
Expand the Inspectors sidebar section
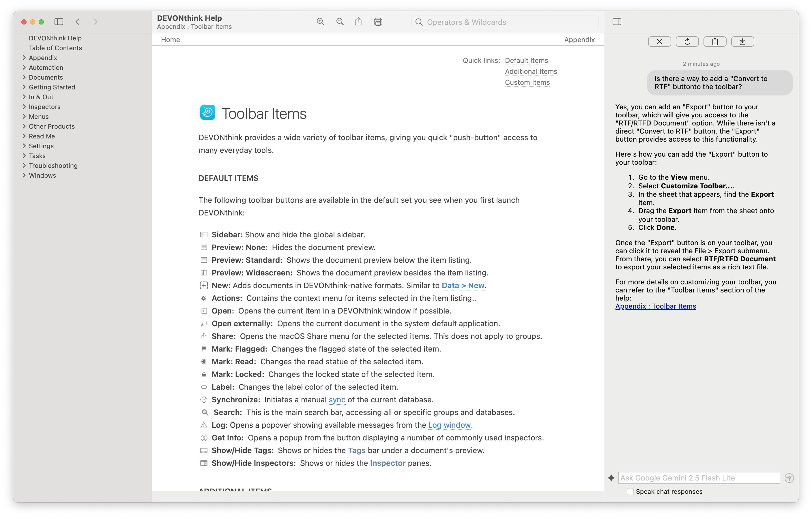(x=24, y=107)
